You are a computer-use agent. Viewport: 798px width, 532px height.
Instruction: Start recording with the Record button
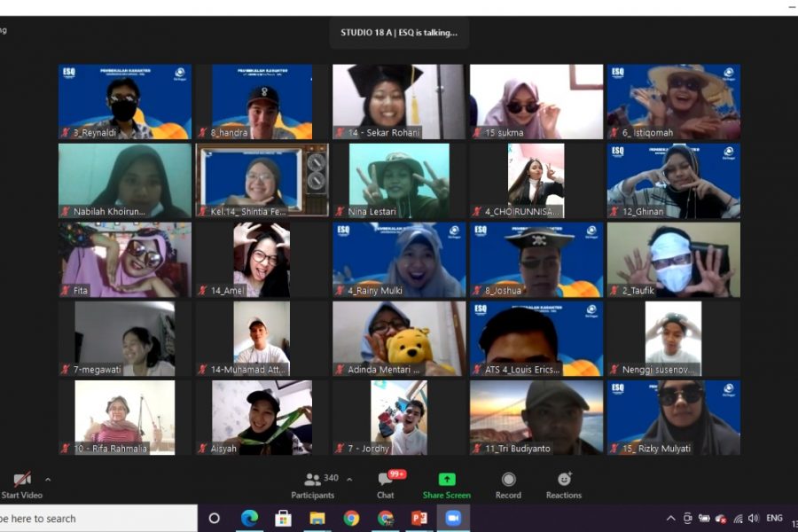click(508, 484)
